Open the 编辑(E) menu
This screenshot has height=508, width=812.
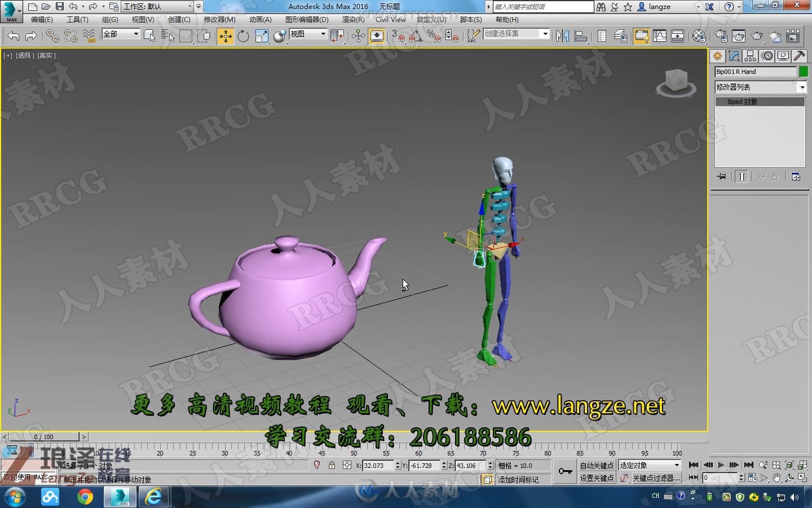pyautogui.click(x=42, y=20)
